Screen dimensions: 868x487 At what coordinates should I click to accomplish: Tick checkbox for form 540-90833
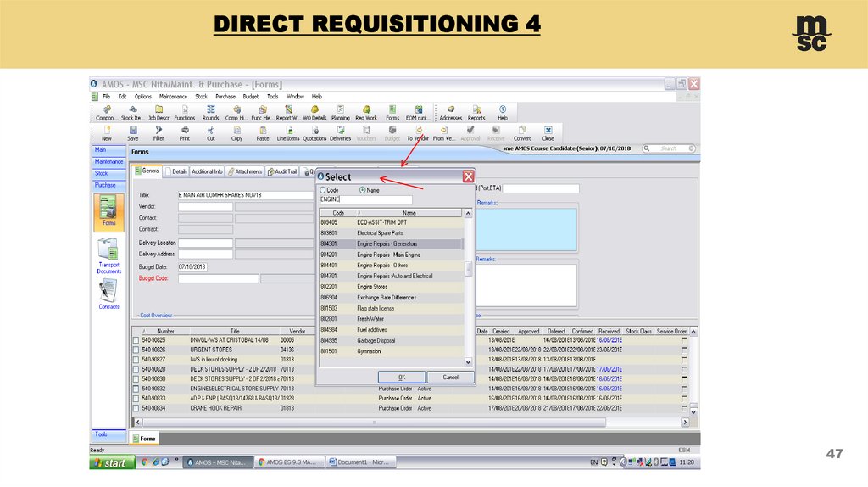136,399
